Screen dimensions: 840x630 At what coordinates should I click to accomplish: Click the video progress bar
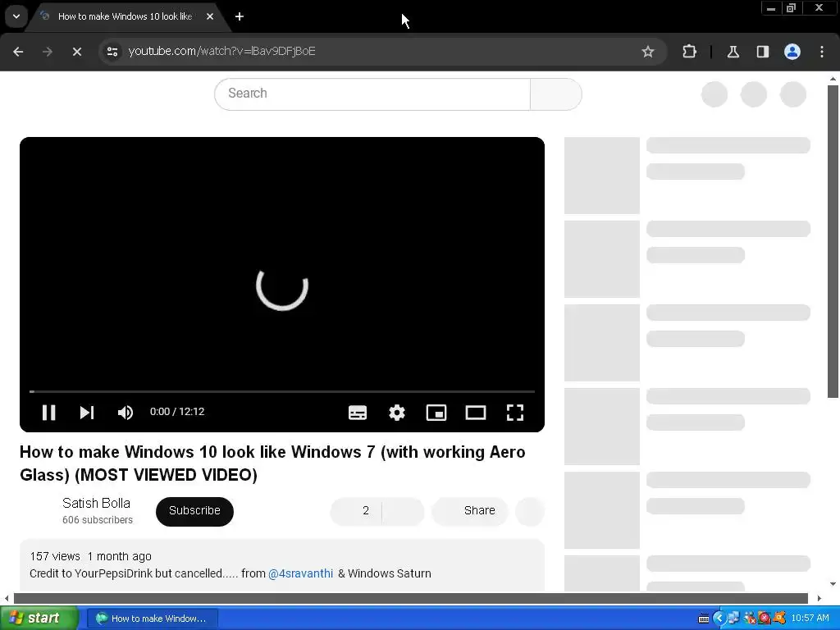282,391
